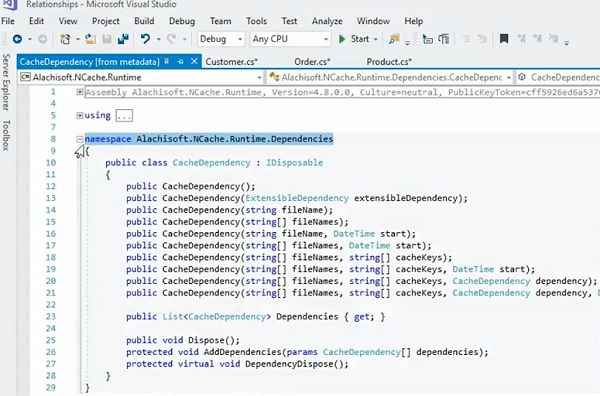Image resolution: width=600 pixels, height=396 pixels.
Task: Click the Start debugging button label
Action: click(x=360, y=39)
